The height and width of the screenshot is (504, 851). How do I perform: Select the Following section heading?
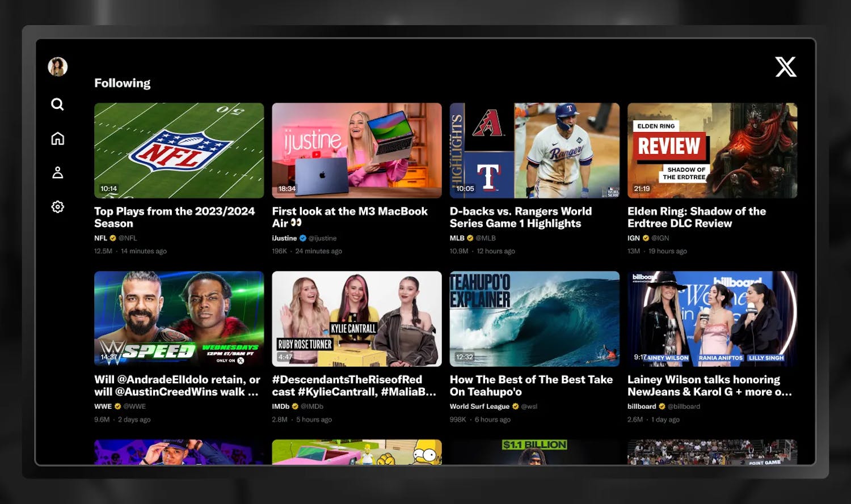pos(122,83)
